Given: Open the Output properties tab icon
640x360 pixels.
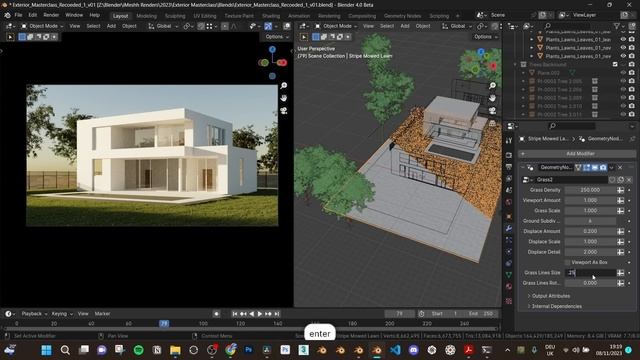Looking at the screenshot, I should tap(509, 167).
